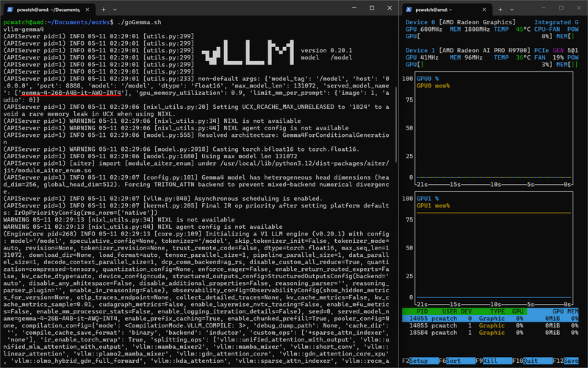
Task: Open the tab dropdown in the right terminal window
Action: point(512,10)
